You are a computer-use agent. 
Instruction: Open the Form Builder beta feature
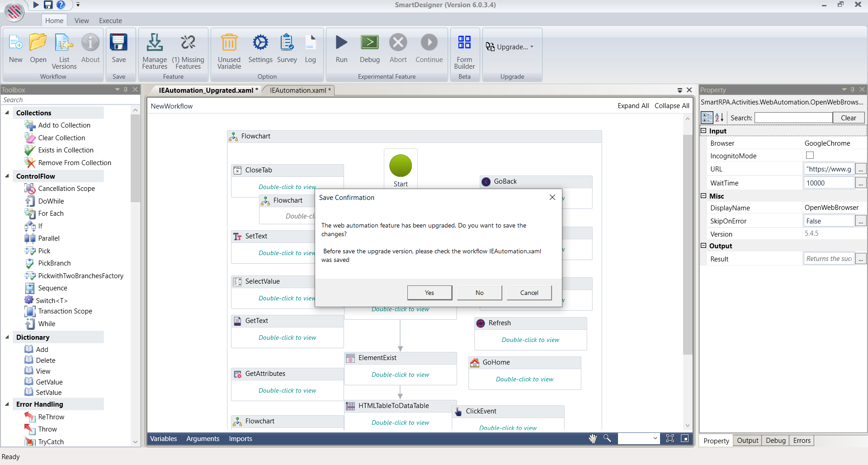(x=464, y=43)
